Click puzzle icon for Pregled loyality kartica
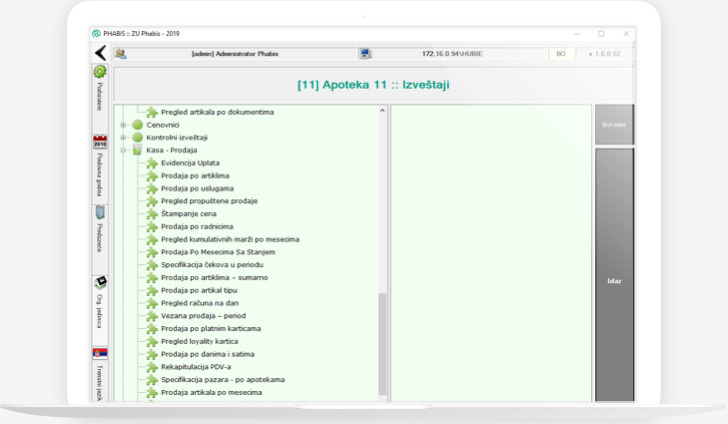 (x=152, y=341)
